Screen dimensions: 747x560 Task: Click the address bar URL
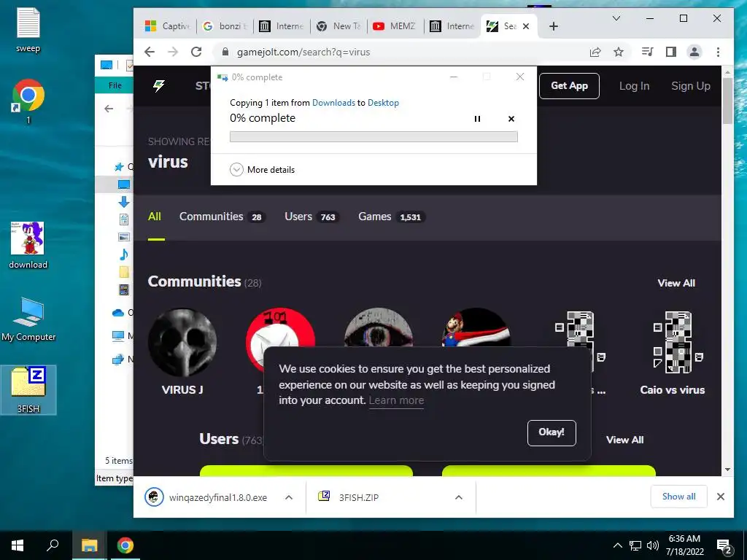pyautogui.click(x=303, y=52)
